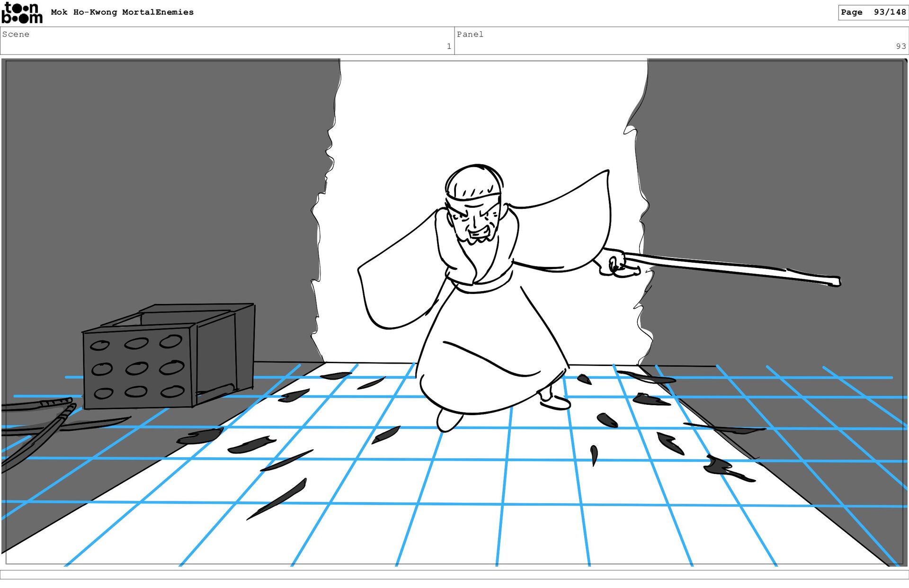909x588 pixels.
Task: Click the Toon Boom logo
Action: click(x=22, y=13)
